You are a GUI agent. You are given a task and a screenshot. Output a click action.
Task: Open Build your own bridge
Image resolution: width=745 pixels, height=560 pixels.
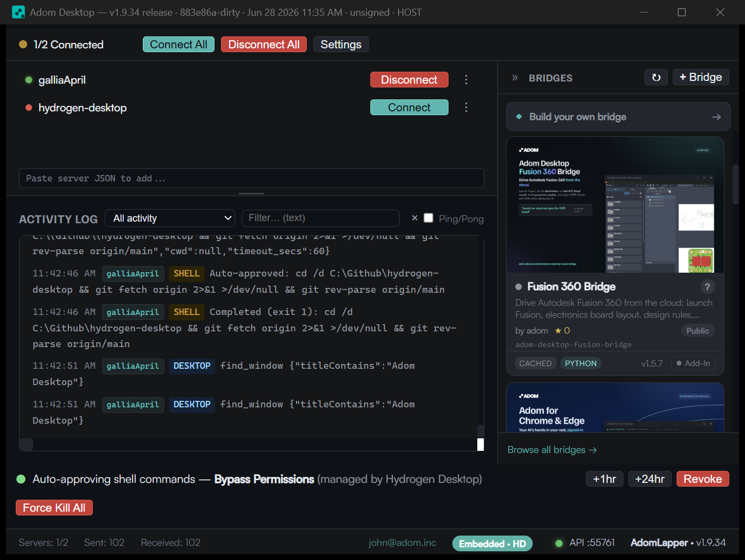point(618,117)
